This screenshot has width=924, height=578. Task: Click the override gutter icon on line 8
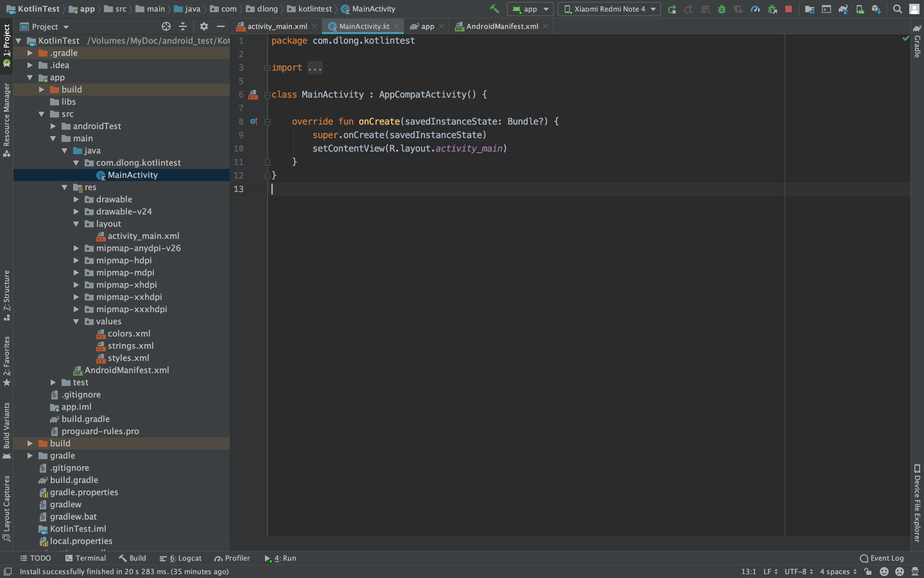[253, 121]
